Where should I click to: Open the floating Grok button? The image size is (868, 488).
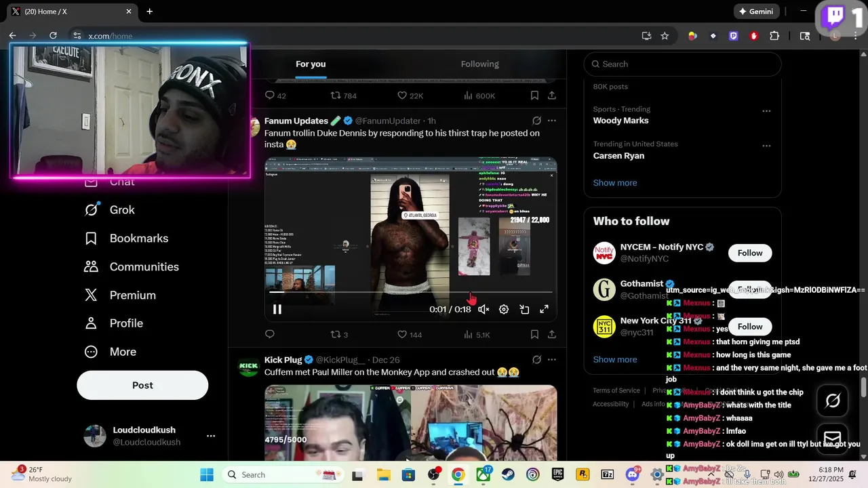[x=833, y=401]
